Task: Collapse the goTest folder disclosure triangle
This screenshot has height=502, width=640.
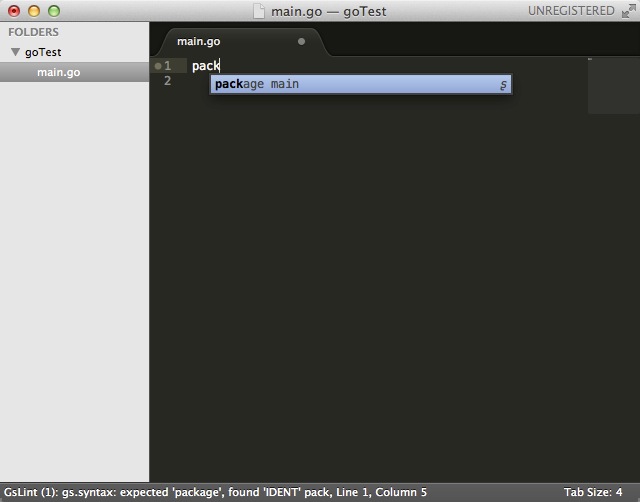Action: 15,52
